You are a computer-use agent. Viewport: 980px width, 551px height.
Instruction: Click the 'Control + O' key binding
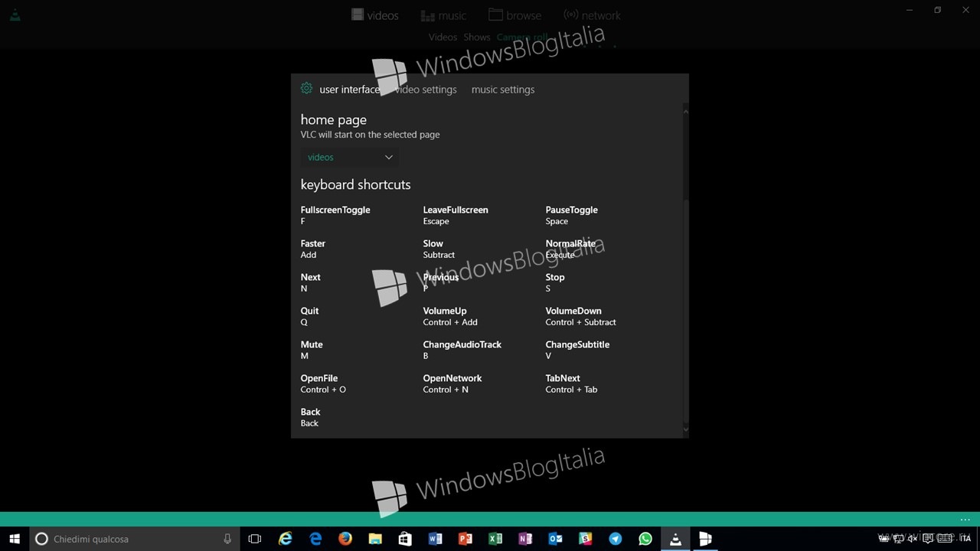(x=323, y=390)
